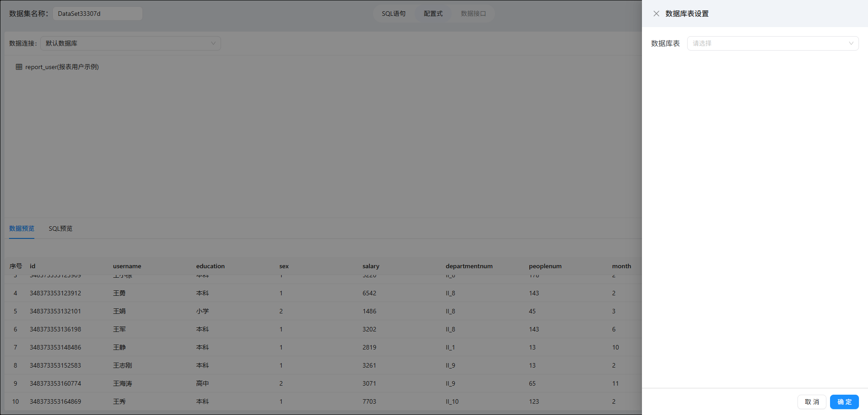This screenshot has width=868, height=415.
Task: Edit the dataset name field DataSet33307d
Action: click(x=98, y=14)
